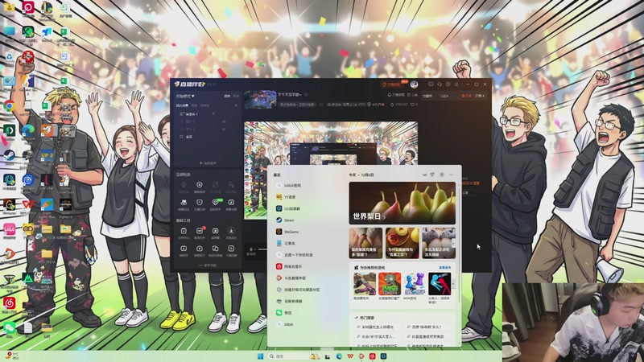The height and width of the screenshot is (362, 644).
Task: Launch WeGame from the recent list
Action: tap(308, 232)
